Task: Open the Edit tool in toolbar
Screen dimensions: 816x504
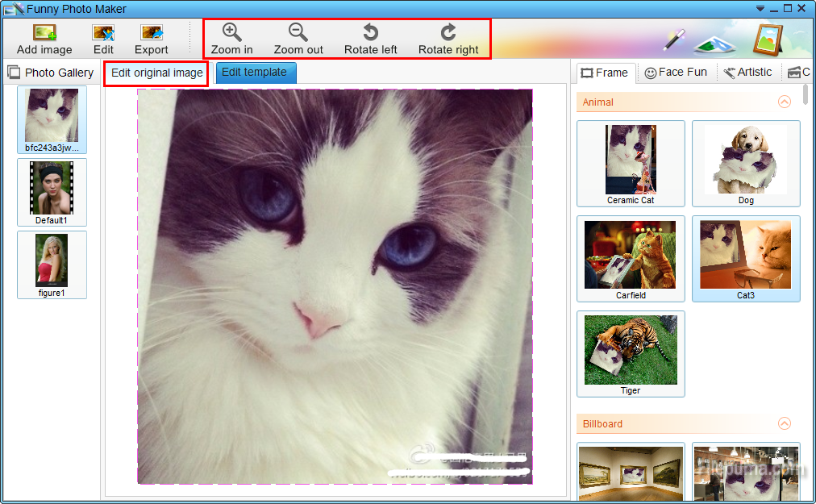Action: tap(103, 39)
